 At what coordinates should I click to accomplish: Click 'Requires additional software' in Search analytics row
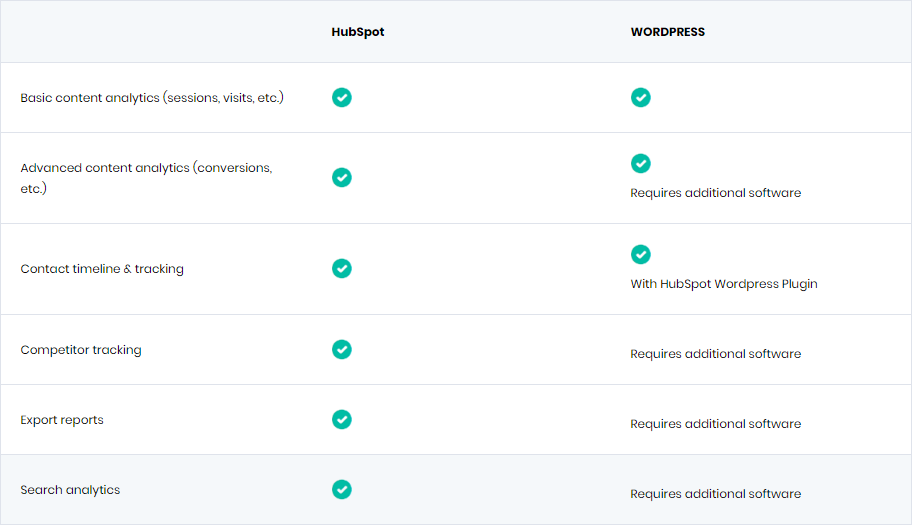(x=715, y=494)
